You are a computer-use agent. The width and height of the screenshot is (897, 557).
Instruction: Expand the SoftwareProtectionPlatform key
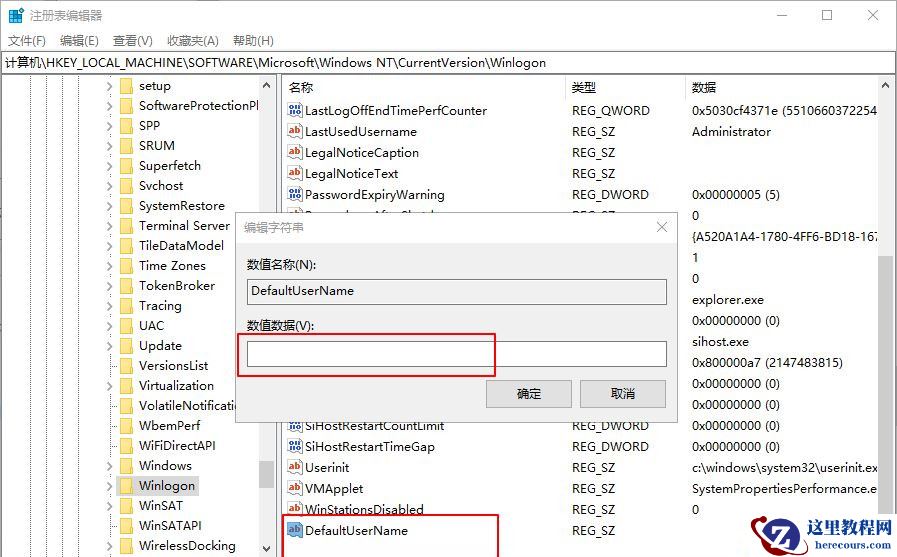(109, 106)
